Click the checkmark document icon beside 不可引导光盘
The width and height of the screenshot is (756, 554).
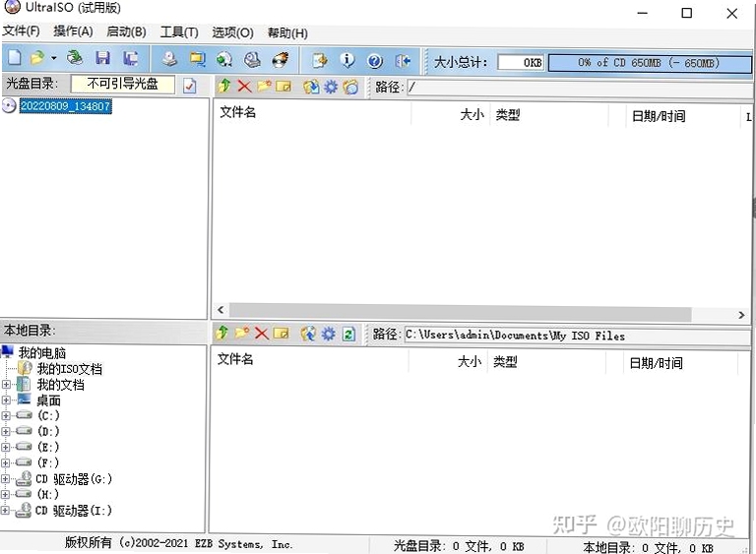click(x=189, y=86)
